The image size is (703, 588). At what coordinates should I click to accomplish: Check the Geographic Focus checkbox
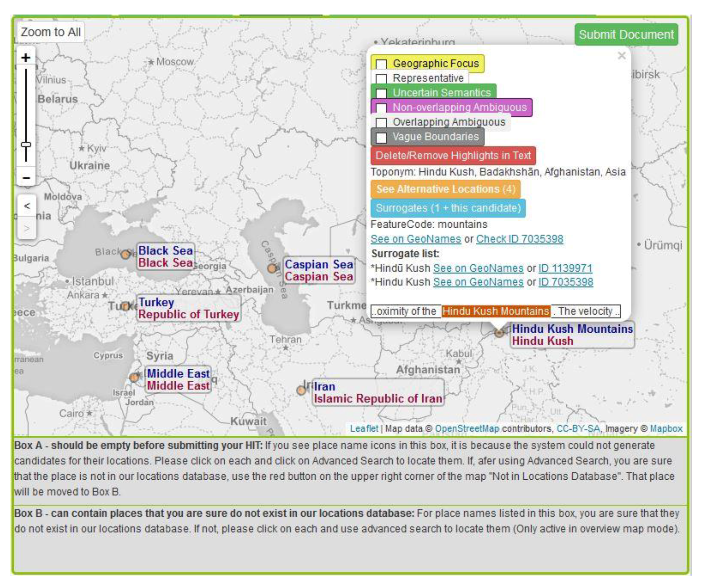click(x=381, y=64)
